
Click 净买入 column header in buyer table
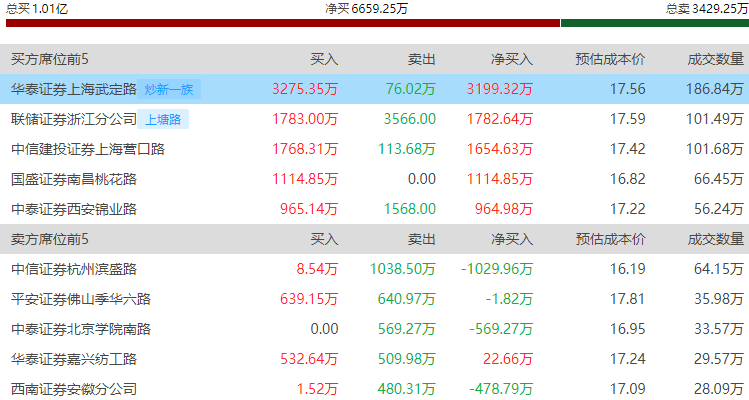[x=512, y=59]
